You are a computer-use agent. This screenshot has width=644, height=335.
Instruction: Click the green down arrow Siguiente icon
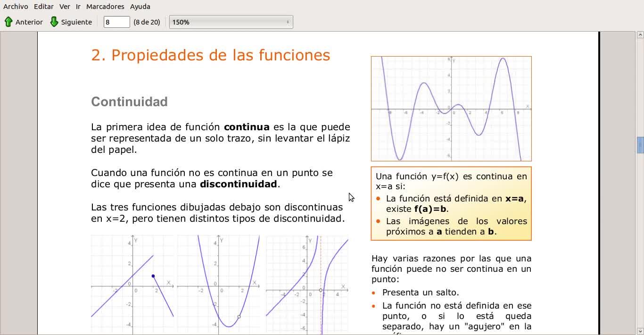point(54,22)
